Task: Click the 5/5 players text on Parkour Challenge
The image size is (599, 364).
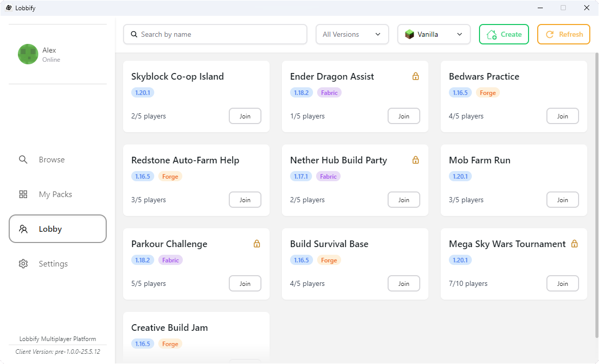Action: coord(149,283)
